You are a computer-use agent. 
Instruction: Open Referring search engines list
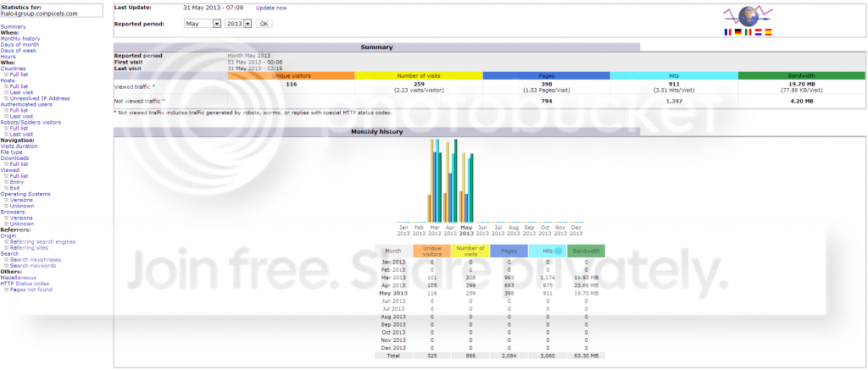point(42,241)
